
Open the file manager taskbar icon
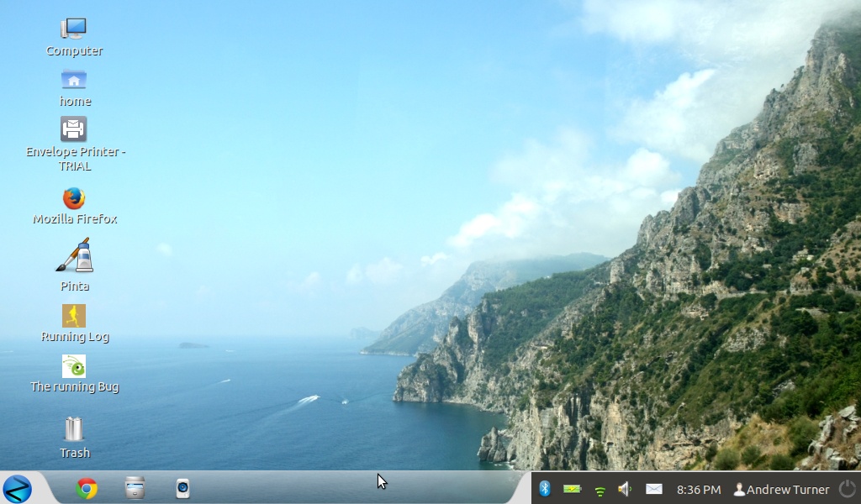(x=135, y=488)
